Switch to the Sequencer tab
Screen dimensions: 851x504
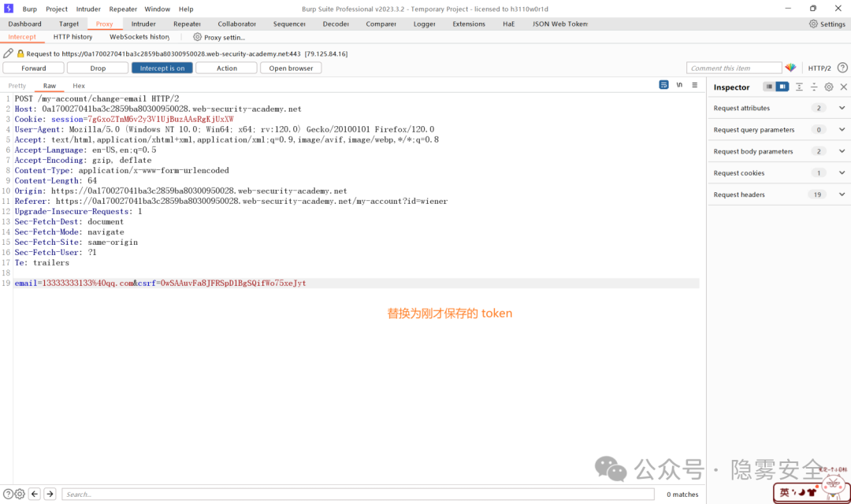[289, 24]
